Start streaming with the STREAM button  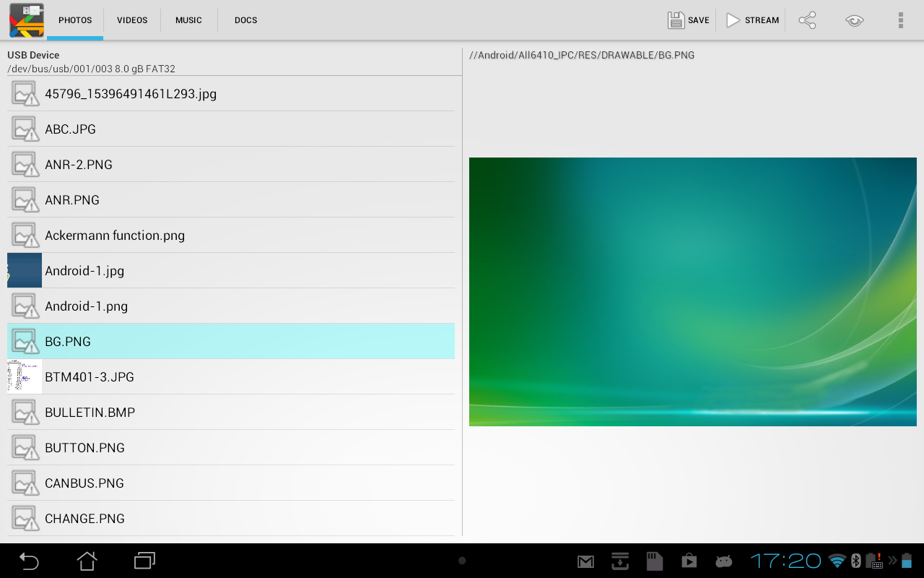pyautogui.click(x=752, y=20)
